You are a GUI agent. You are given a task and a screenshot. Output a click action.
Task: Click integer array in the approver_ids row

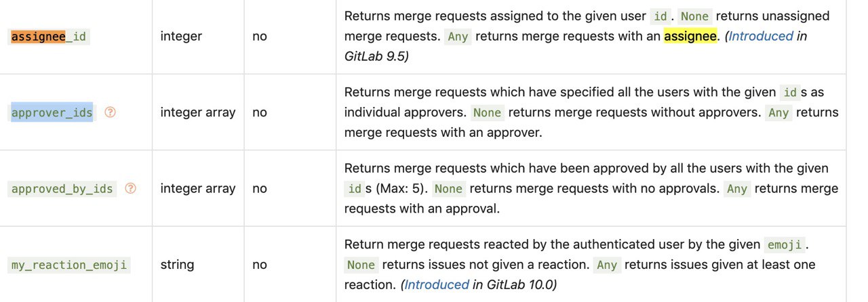[198, 112]
